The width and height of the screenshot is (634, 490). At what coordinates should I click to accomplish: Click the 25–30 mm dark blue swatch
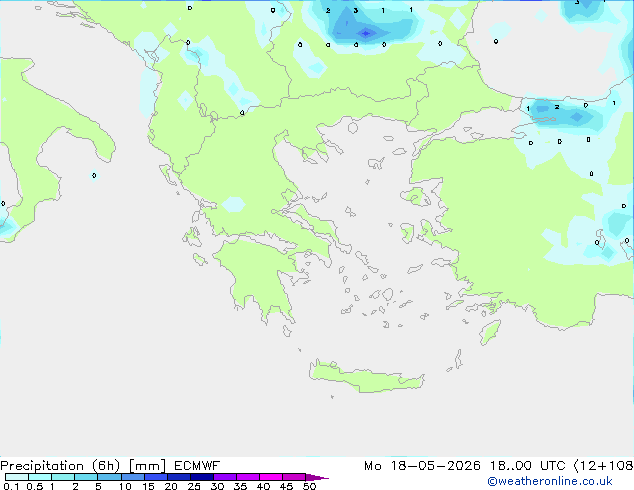pyautogui.click(x=201, y=477)
